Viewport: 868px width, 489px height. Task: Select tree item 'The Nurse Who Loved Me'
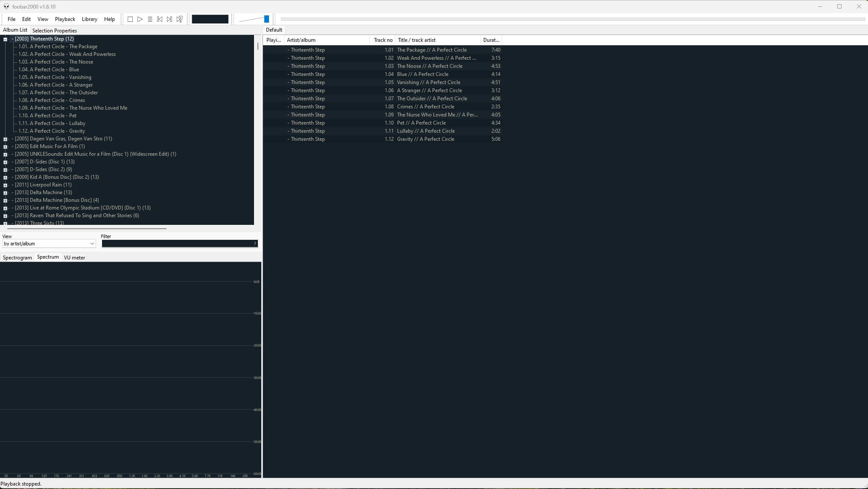pyautogui.click(x=73, y=108)
